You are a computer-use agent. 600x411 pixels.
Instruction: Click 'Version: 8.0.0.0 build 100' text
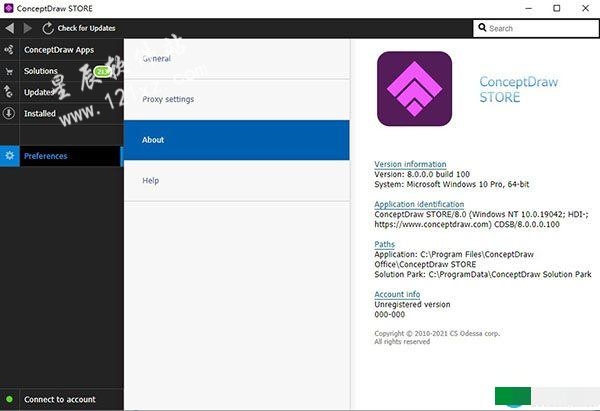pos(422,175)
